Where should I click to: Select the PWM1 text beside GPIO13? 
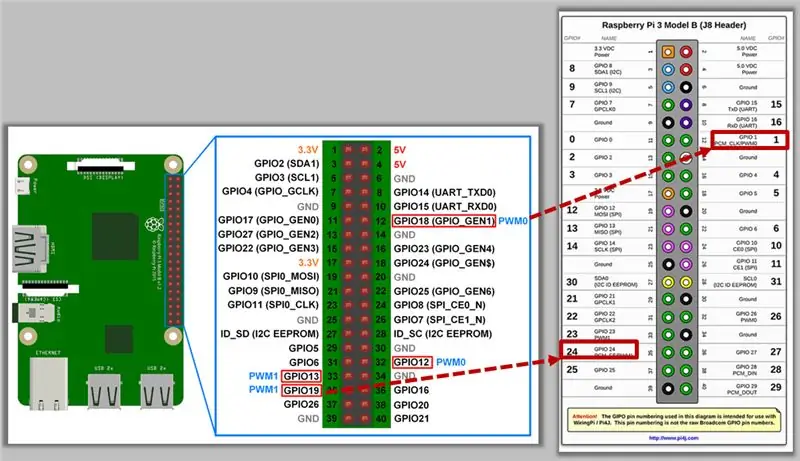click(x=263, y=376)
